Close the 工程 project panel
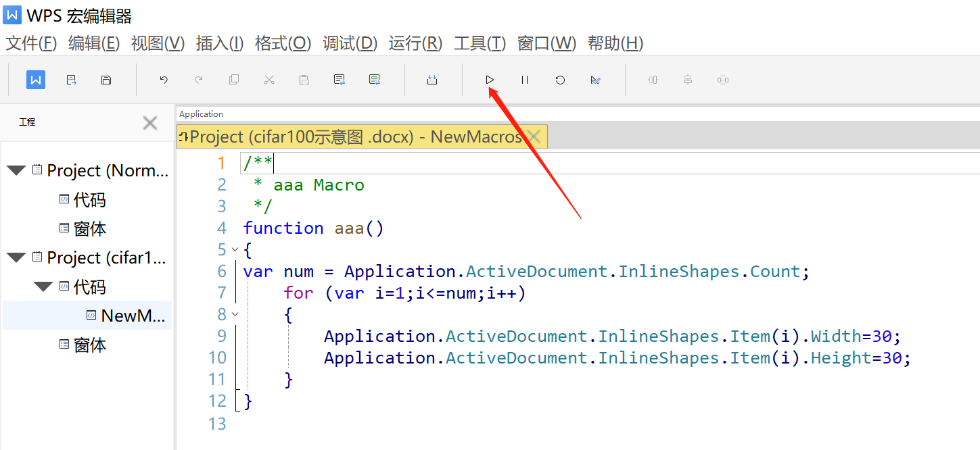The image size is (980, 450). (150, 122)
